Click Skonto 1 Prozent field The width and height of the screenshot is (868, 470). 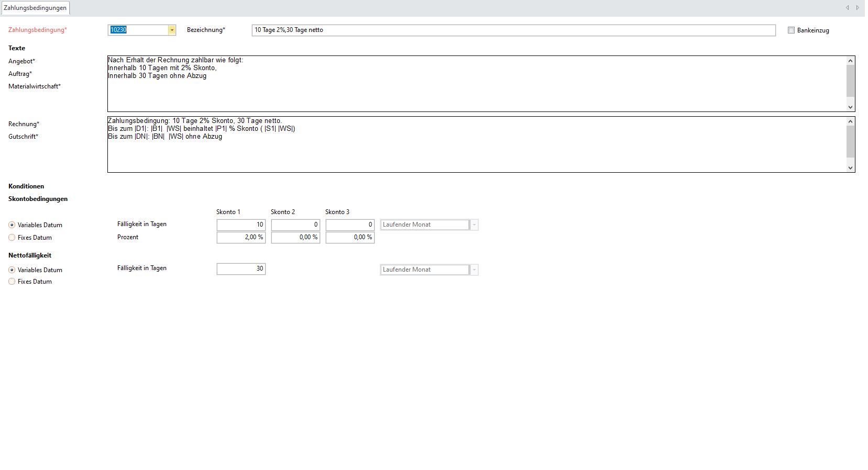coord(241,238)
